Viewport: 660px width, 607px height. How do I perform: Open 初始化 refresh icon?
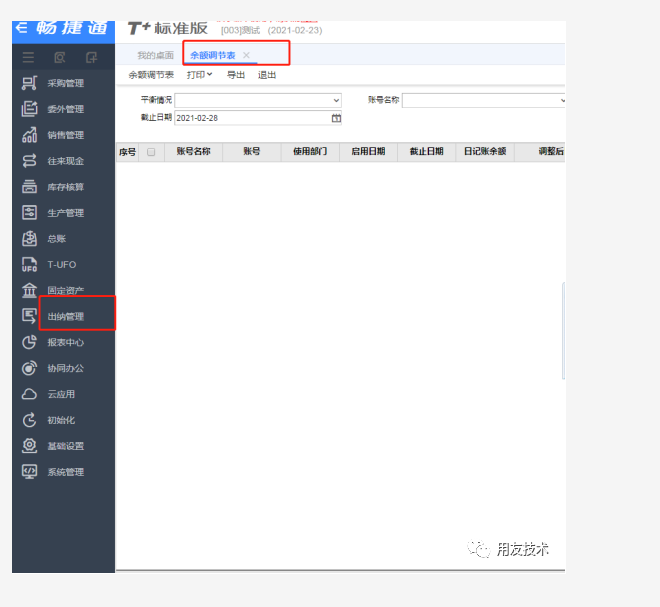[x=29, y=420]
